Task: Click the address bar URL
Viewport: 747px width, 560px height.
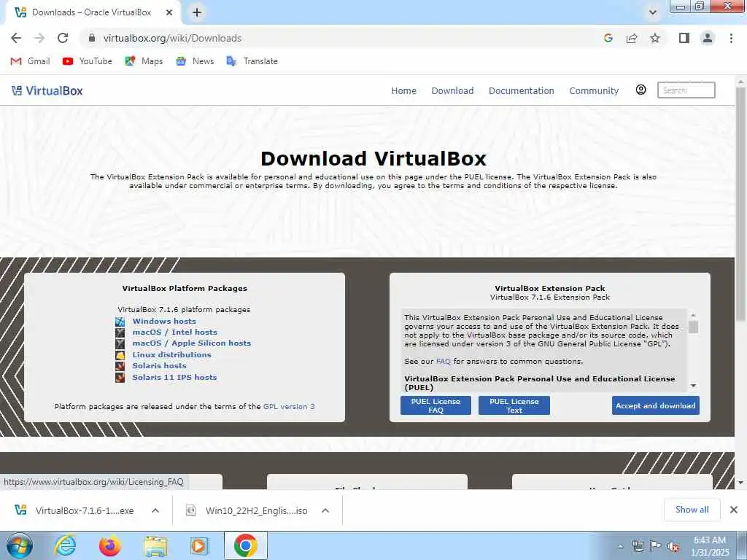Action: point(172,38)
